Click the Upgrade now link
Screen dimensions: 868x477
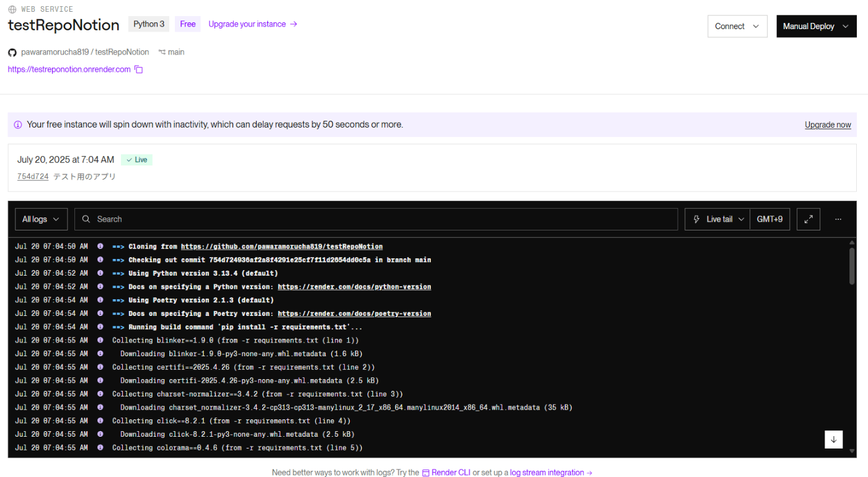[828, 125]
